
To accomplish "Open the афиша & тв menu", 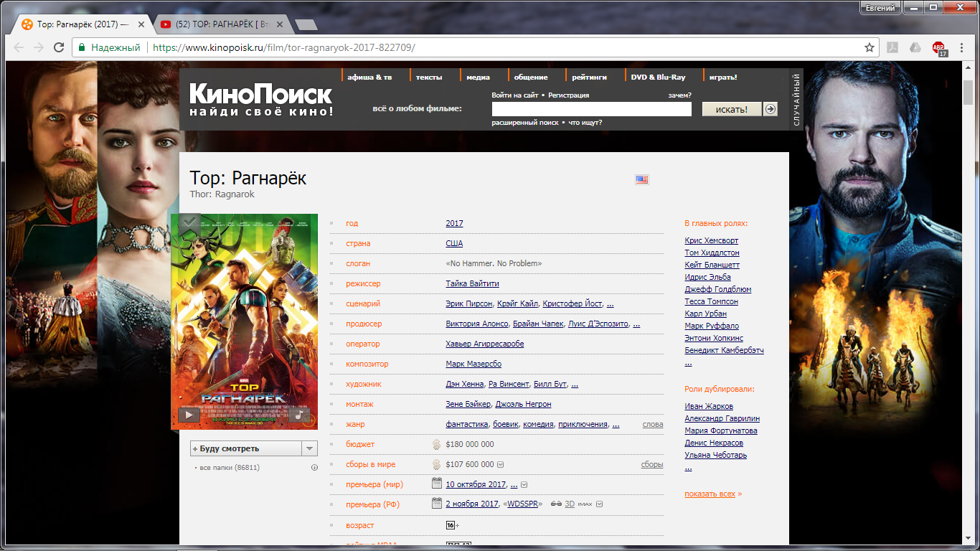I will coord(369,77).
